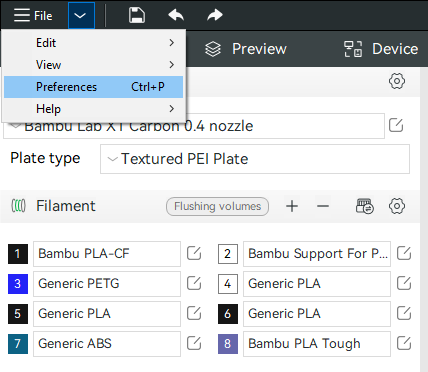Expand the Help submenu
The height and width of the screenshot is (372, 428).
pyautogui.click(x=93, y=109)
